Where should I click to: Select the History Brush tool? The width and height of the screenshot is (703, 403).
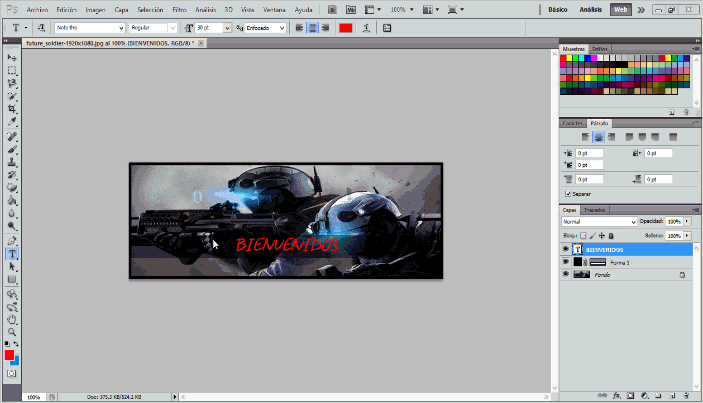tap(12, 175)
